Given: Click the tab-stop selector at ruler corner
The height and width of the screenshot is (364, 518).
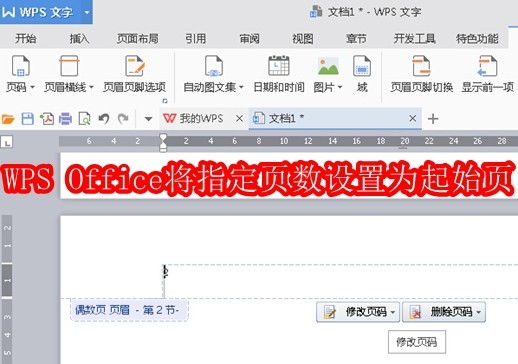Looking at the screenshot, I should click(7, 142).
